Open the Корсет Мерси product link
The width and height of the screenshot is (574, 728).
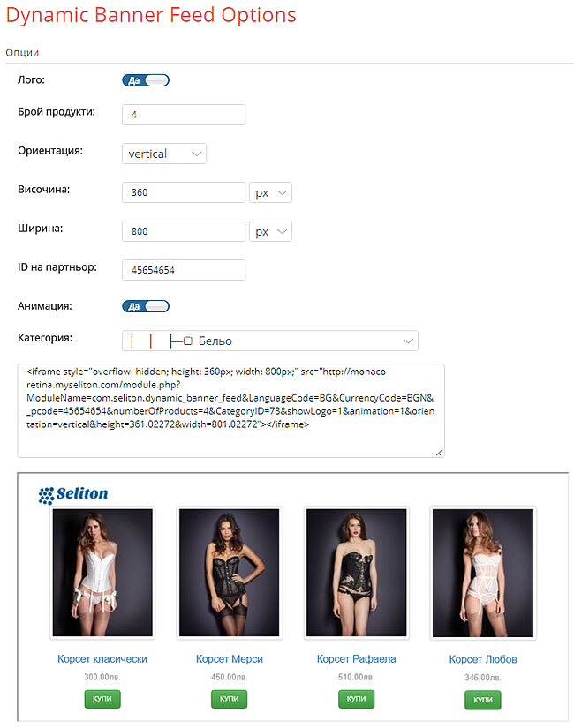click(229, 659)
